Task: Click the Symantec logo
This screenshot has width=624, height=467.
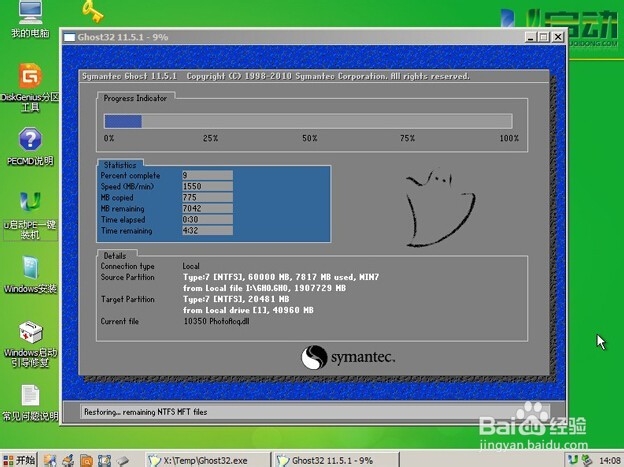Action: (348, 357)
